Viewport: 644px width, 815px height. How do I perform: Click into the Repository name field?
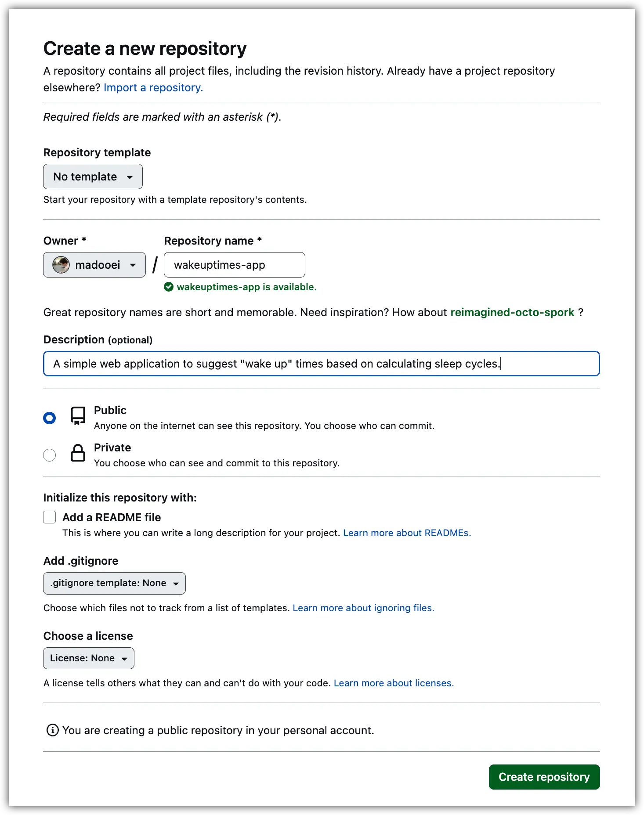tap(235, 265)
